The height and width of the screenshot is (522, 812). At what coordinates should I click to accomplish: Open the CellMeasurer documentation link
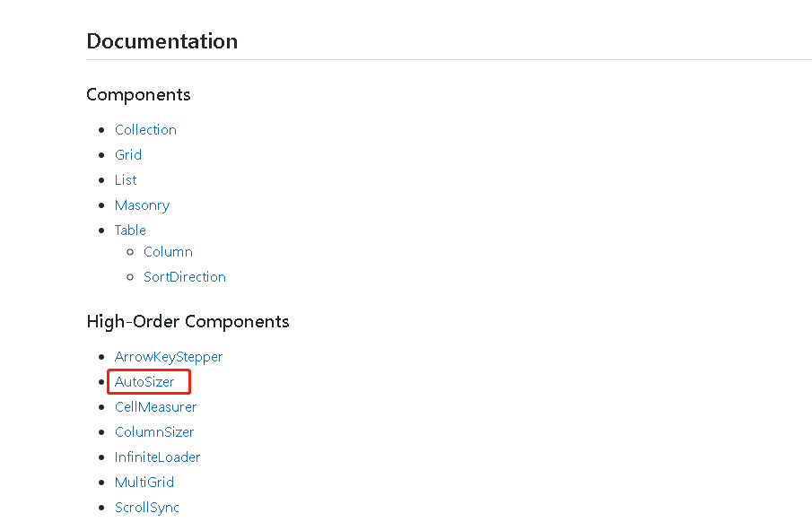click(155, 406)
